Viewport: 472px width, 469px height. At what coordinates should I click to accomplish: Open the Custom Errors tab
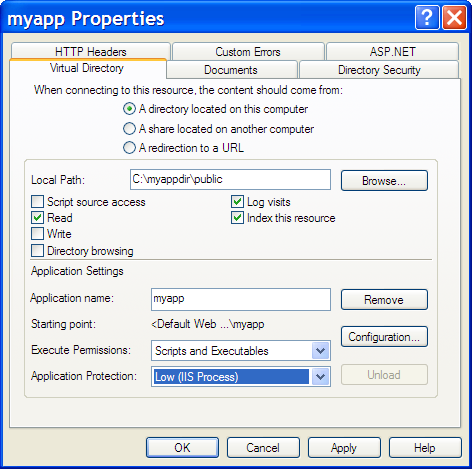[248, 52]
